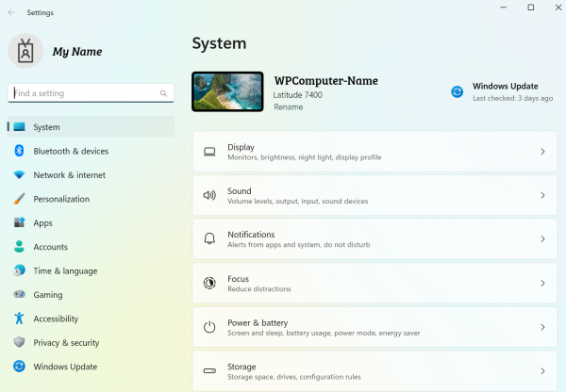Open Windows Update in the sidebar

pos(64,367)
